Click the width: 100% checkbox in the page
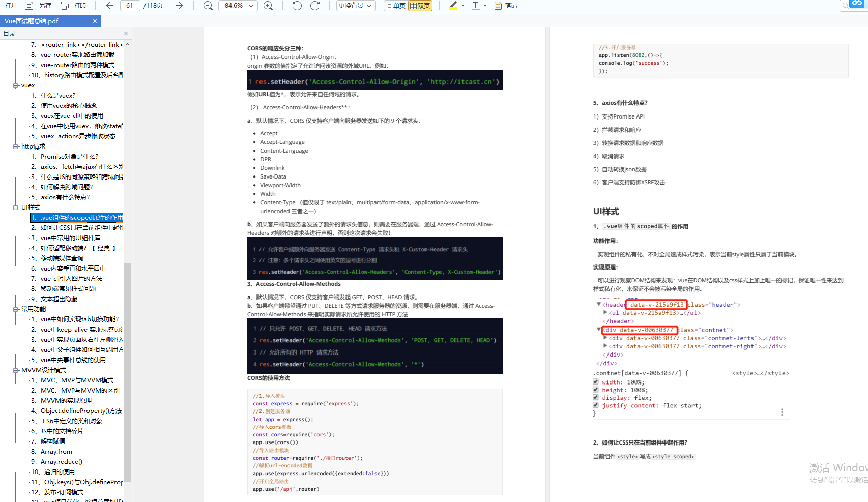868x502 pixels. 596,382
